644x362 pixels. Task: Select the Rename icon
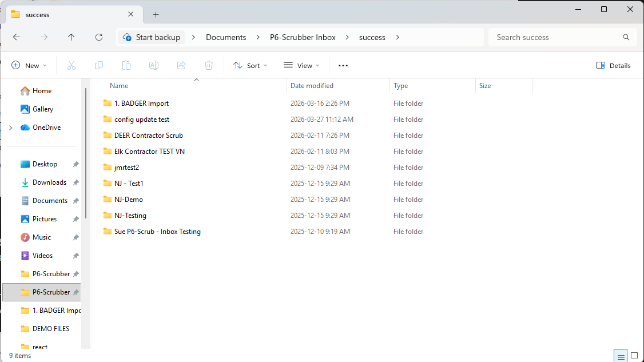(153, 65)
